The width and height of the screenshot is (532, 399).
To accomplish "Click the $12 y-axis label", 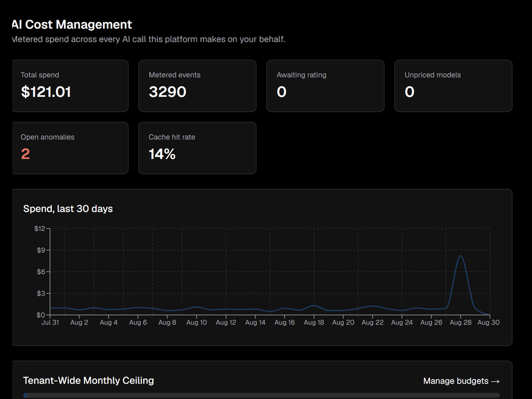I will (40, 228).
